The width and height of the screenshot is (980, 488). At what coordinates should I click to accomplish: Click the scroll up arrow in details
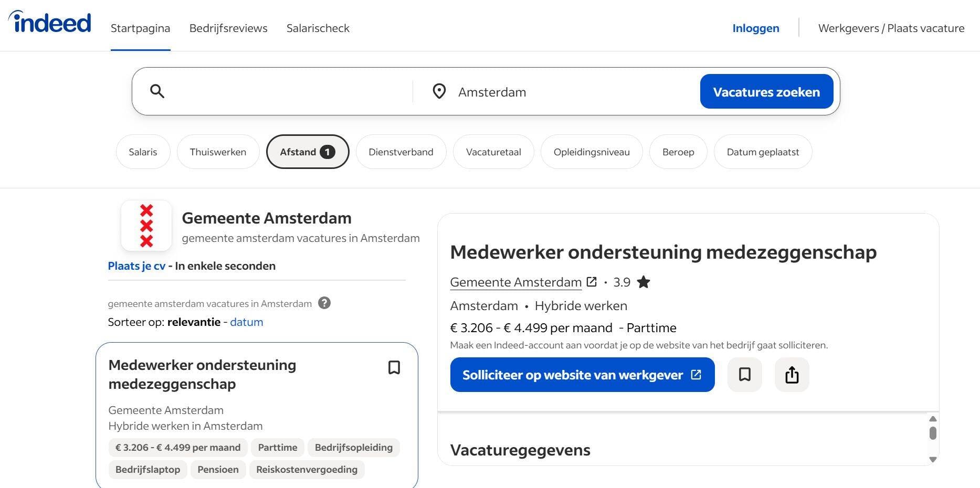[x=933, y=419]
